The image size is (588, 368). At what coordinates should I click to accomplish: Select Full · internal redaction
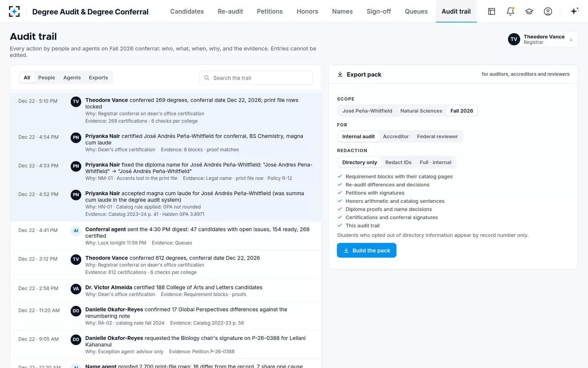coord(435,162)
